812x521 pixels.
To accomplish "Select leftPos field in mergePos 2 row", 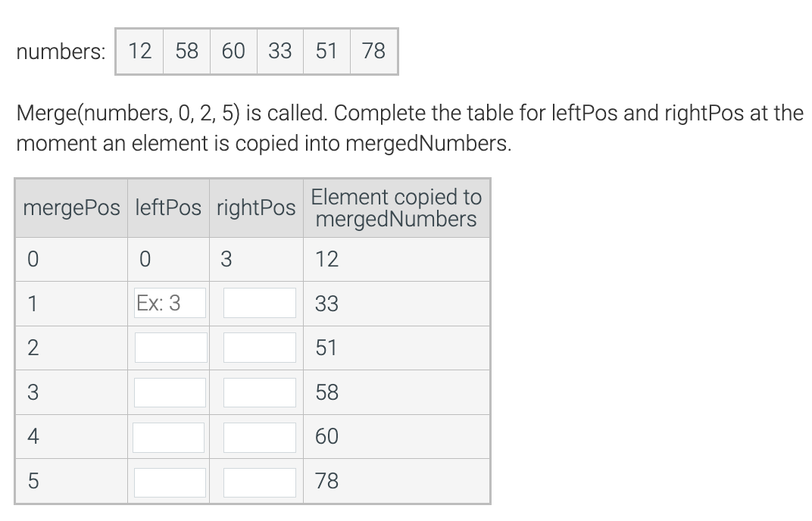I will (171, 348).
